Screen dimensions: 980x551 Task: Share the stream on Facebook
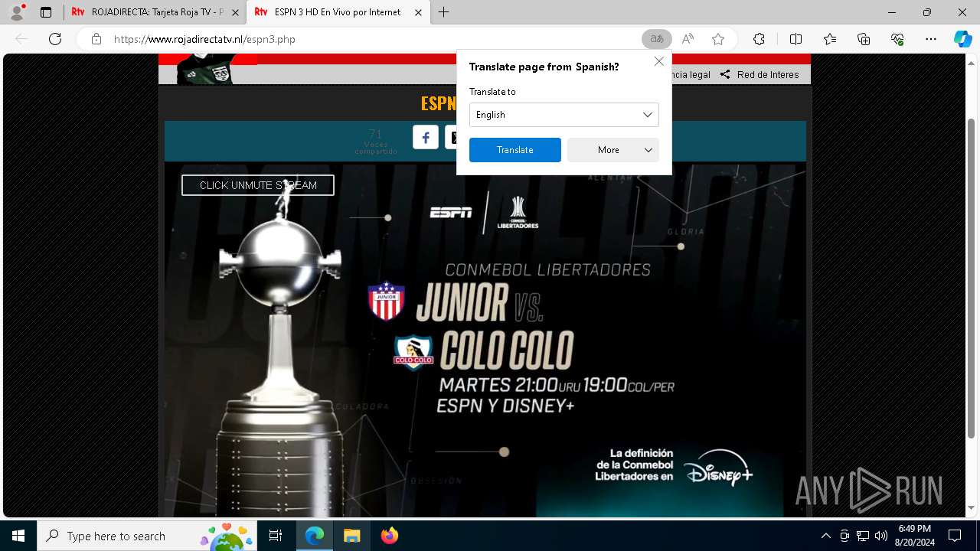coord(426,137)
